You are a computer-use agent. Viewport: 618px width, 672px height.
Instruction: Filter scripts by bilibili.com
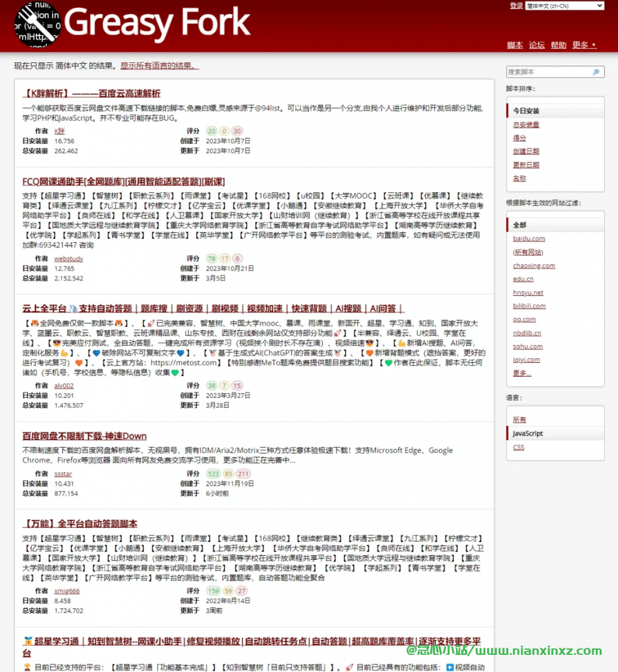tap(529, 306)
